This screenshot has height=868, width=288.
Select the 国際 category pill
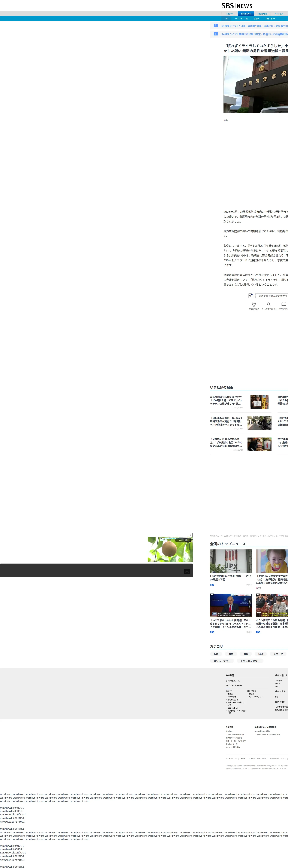(246, 654)
